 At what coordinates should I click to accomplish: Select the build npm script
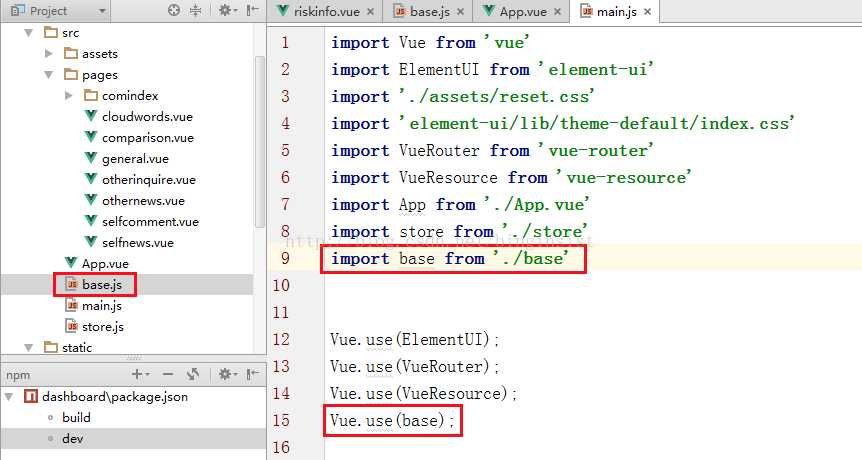[76, 418]
